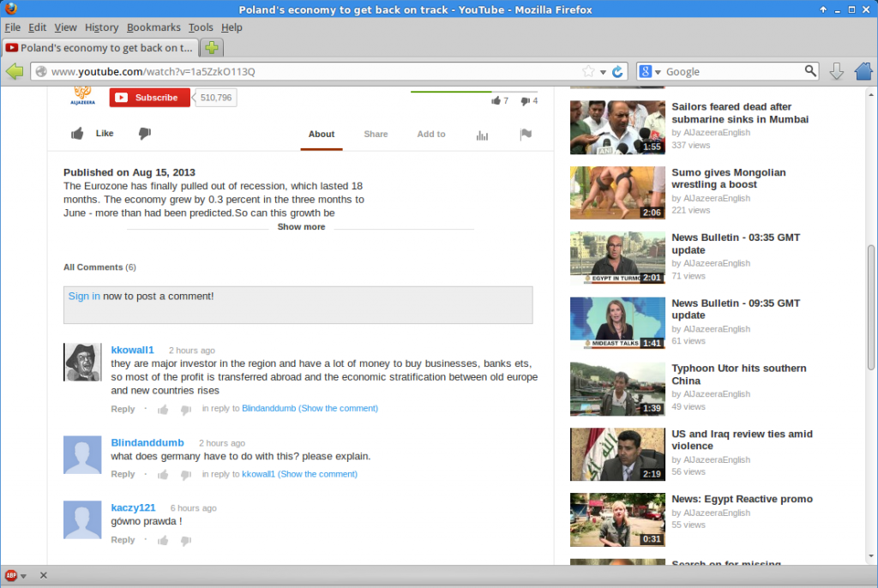Viewport: 878px width, 588px height.
Task: Expand the description with Show more
Action: (x=301, y=227)
